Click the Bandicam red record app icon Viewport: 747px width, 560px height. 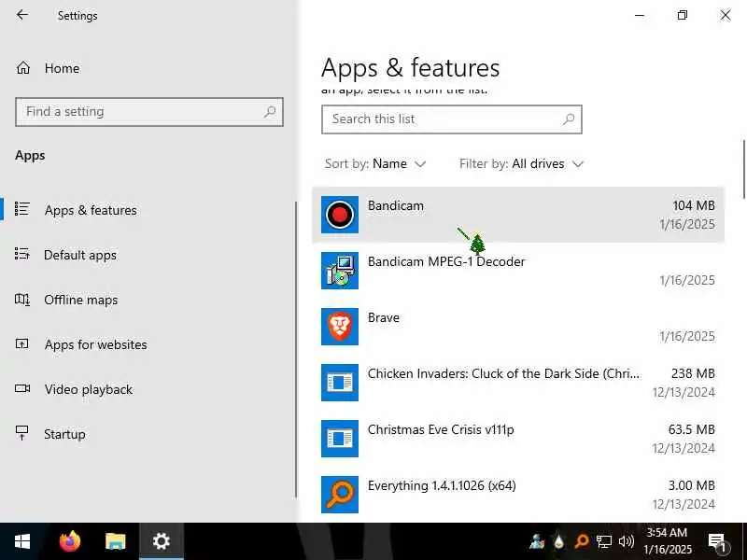[340, 215]
